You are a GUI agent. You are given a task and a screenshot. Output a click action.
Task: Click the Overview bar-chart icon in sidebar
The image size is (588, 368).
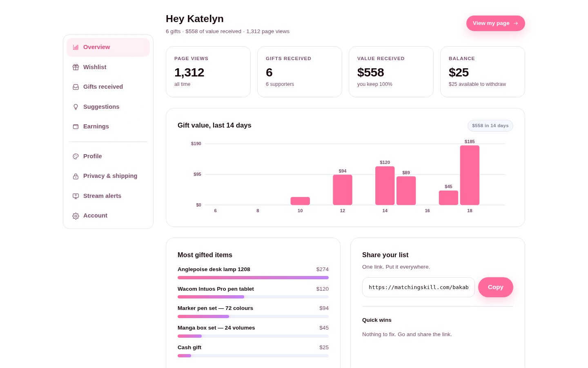tap(76, 47)
